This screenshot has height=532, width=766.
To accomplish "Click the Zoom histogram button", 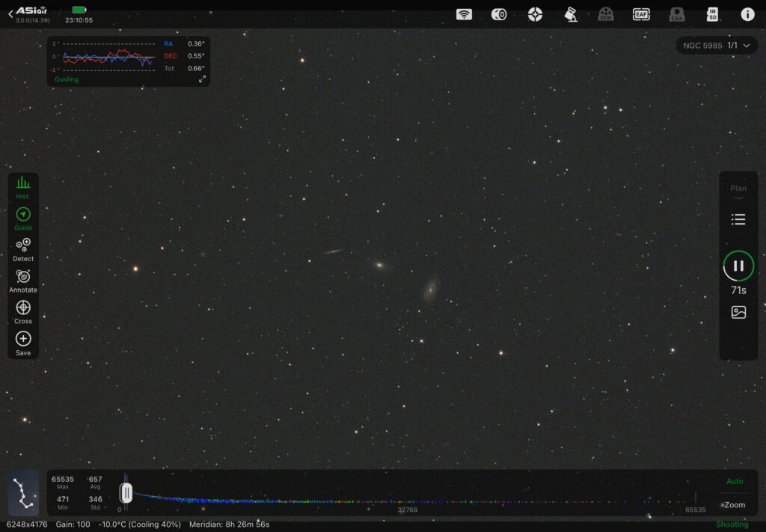I will [735, 504].
